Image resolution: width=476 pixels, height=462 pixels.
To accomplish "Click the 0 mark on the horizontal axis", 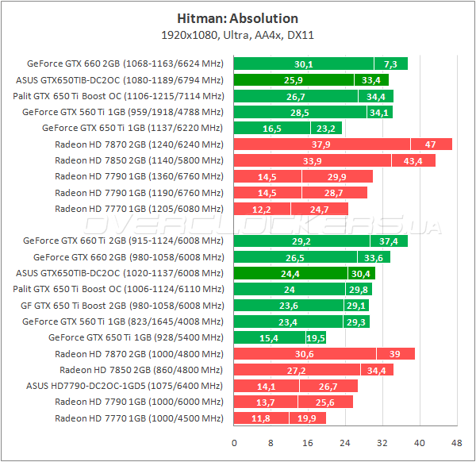I will click(x=235, y=442).
